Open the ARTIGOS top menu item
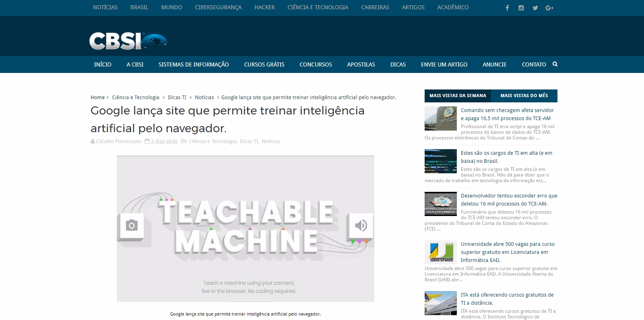This screenshot has width=644, height=320. tap(413, 7)
